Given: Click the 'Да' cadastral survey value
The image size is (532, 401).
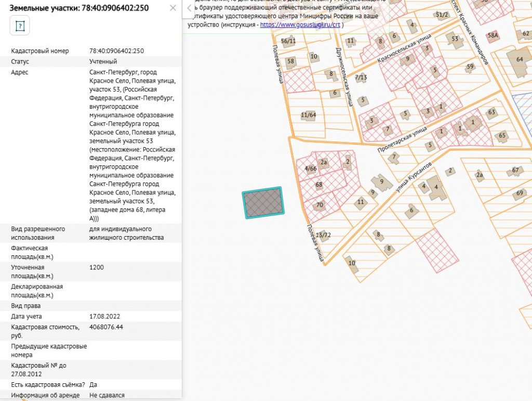Looking at the screenshot, I should (x=93, y=385).
